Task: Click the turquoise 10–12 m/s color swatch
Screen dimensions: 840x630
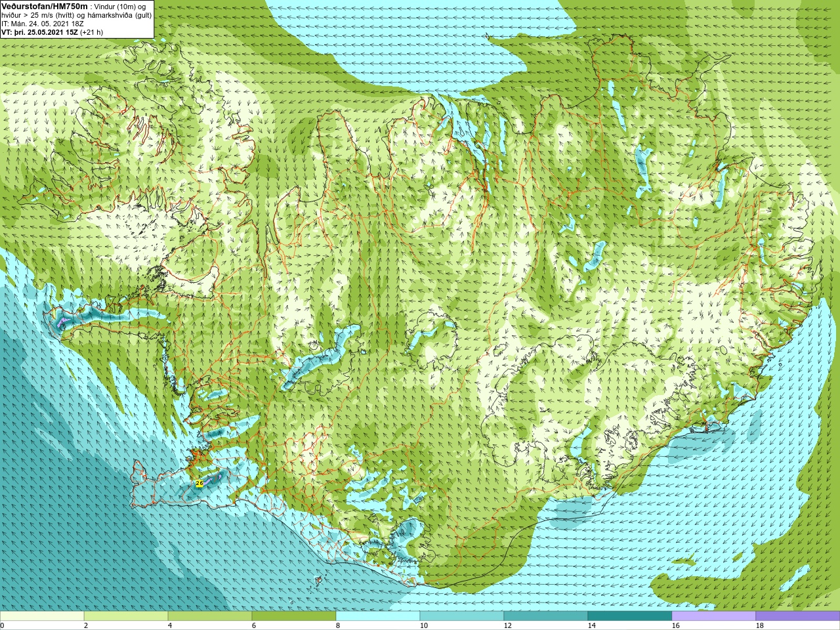Action: coord(462,616)
